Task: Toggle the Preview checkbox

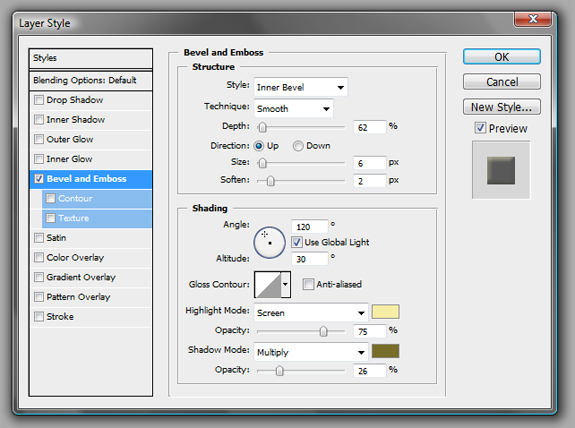Action: [x=480, y=128]
